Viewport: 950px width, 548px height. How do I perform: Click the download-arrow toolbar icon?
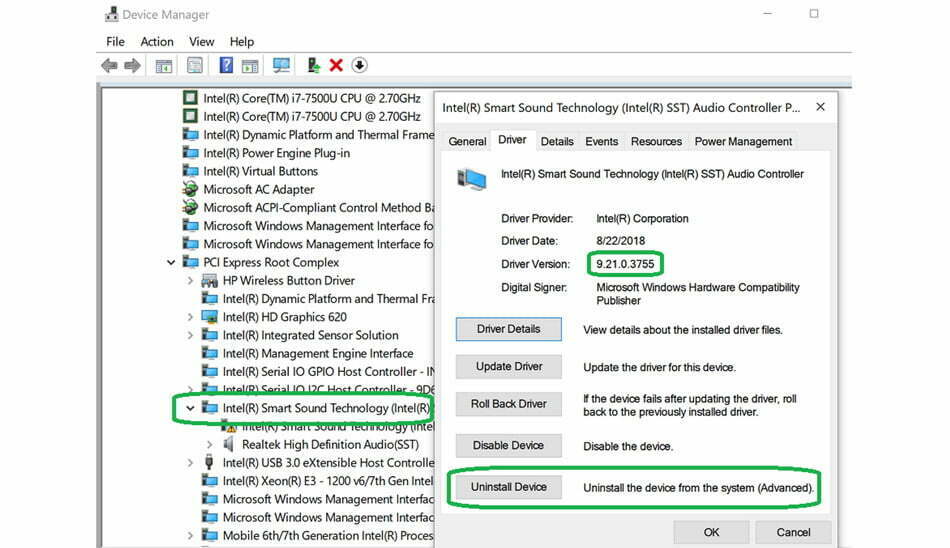point(359,65)
